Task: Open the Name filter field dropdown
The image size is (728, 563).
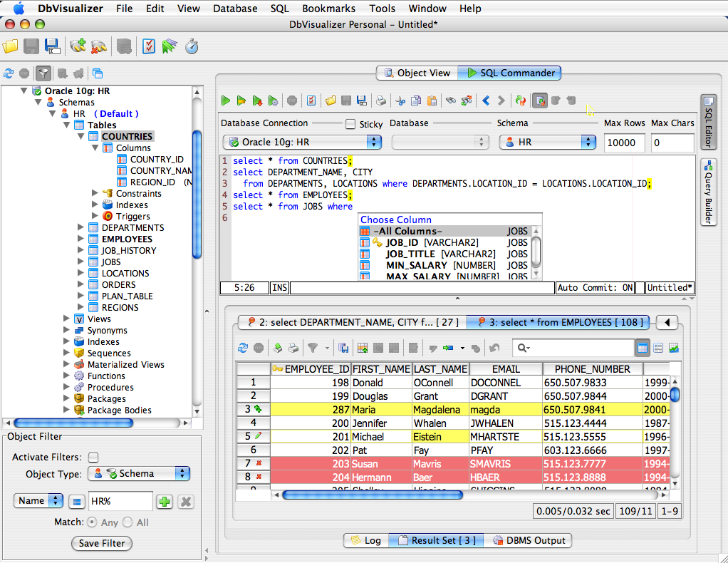Action: click(38, 501)
